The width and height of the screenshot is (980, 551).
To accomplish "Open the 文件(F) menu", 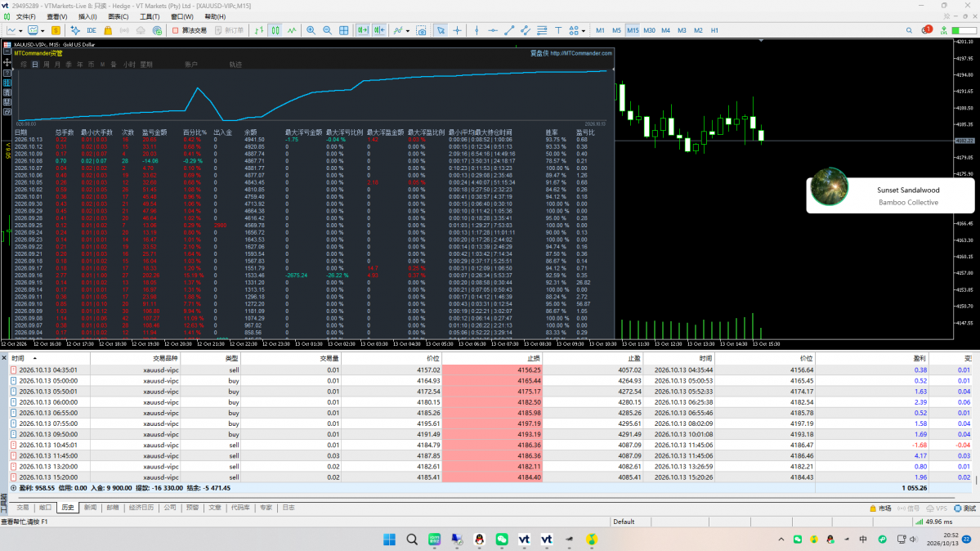I will (x=25, y=17).
